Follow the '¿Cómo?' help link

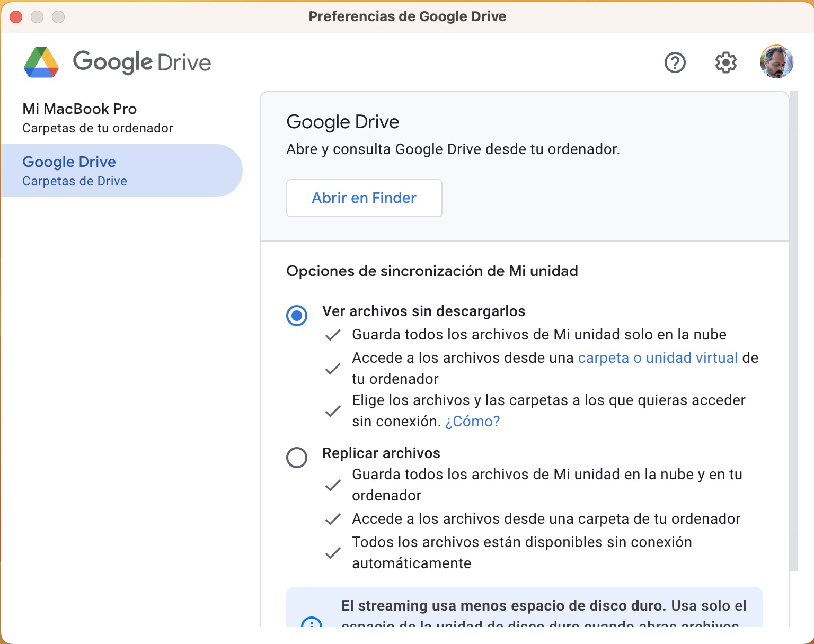click(x=472, y=422)
